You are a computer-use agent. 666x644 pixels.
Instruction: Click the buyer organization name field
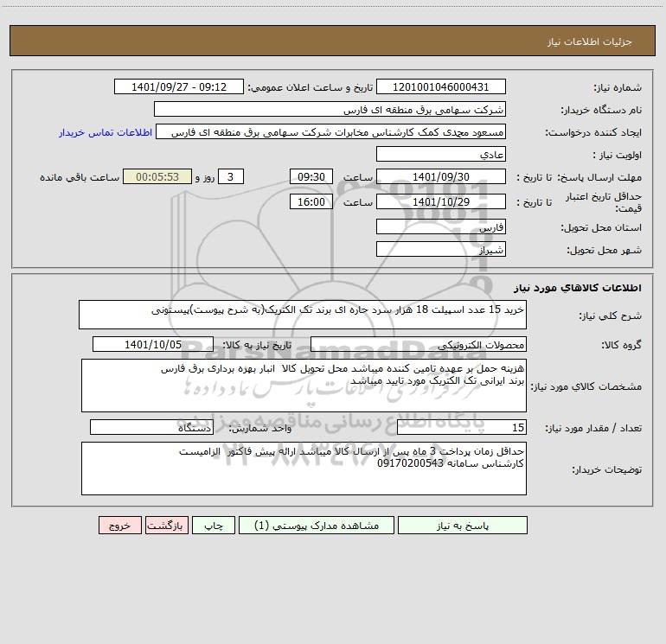click(x=330, y=109)
